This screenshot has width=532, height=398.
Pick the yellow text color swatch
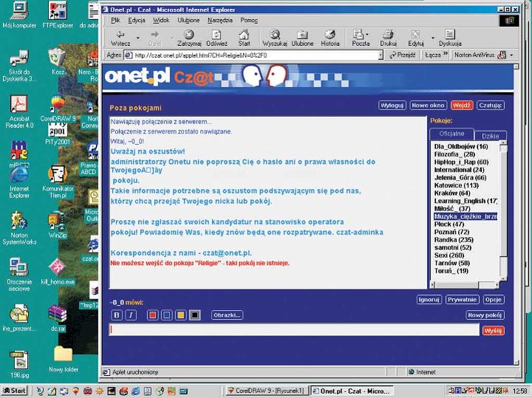pyautogui.click(x=181, y=315)
